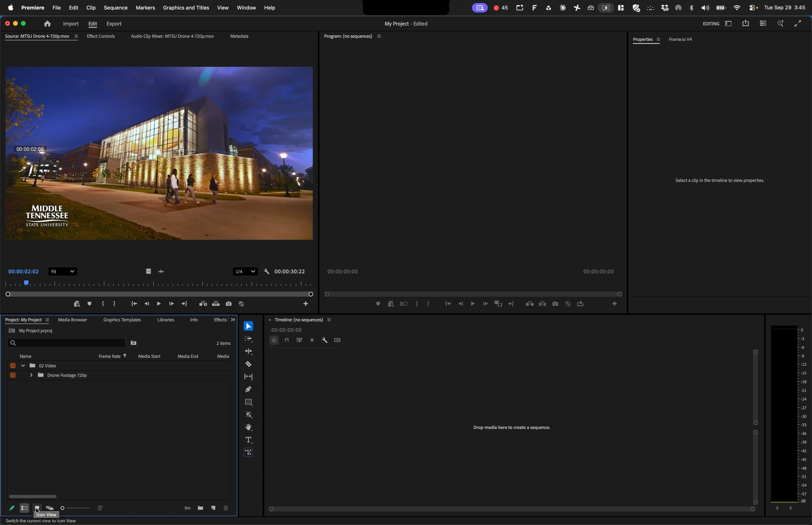Image resolution: width=812 pixels, height=525 pixels.
Task: Adjust Project panel thumbnail zoom slider
Action: [75, 508]
